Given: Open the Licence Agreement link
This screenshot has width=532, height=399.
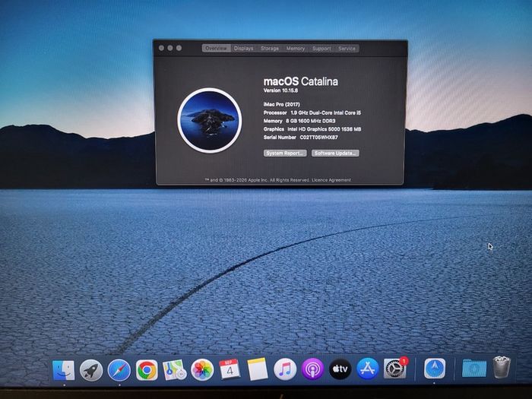Looking at the screenshot, I should pos(331,180).
